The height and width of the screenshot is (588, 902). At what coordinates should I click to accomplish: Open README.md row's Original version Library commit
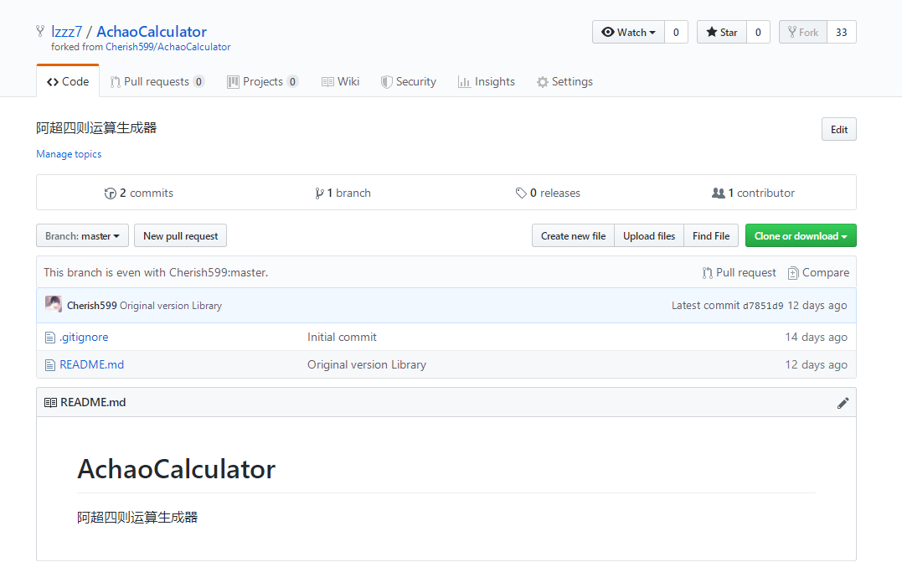(x=367, y=364)
